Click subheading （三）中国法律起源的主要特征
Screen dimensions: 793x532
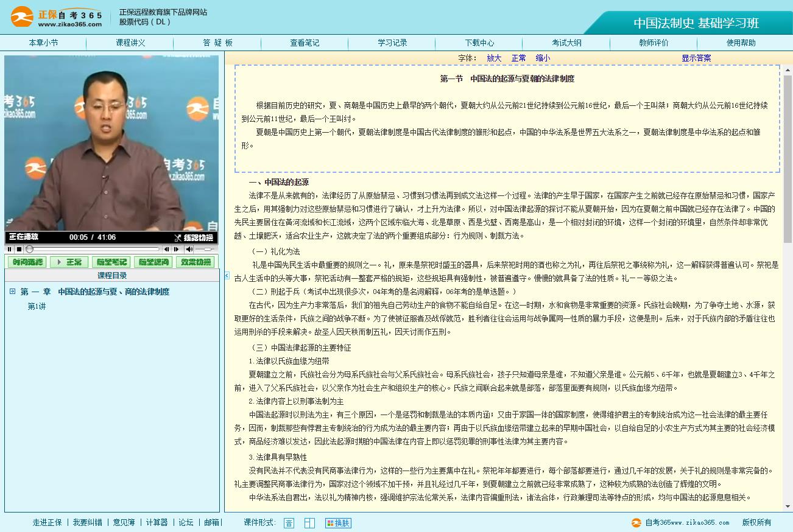click(300, 348)
